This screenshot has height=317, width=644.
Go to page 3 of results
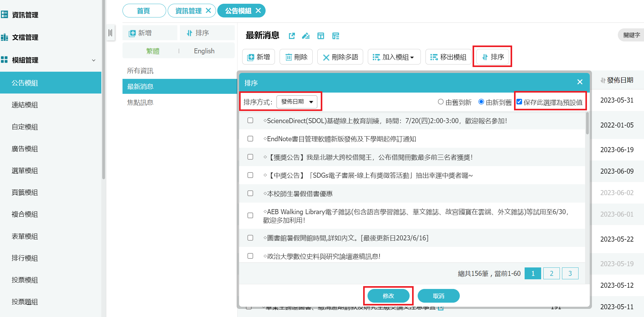click(x=570, y=273)
